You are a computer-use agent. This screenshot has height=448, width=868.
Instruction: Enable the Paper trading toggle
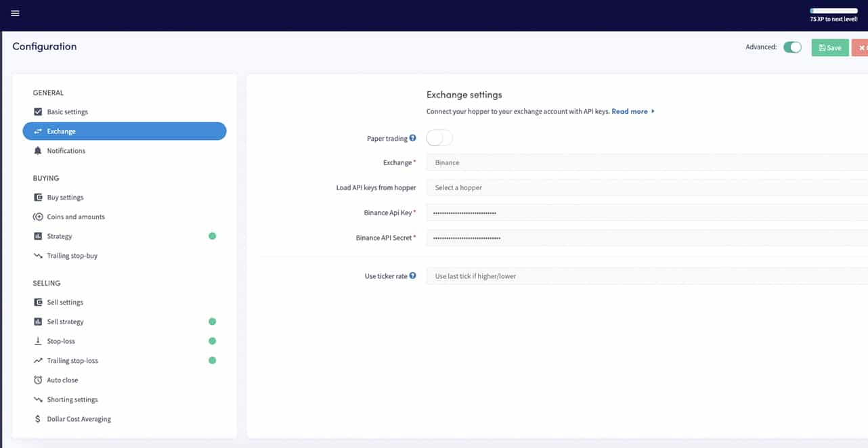(439, 138)
